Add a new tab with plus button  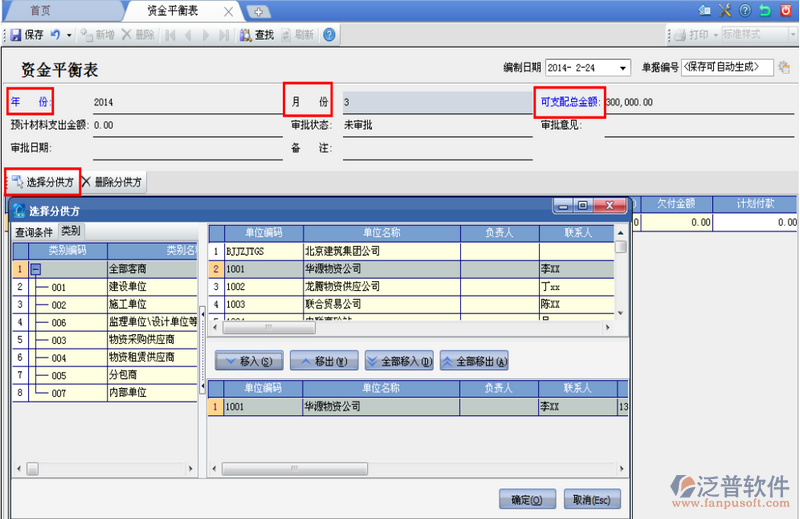(259, 12)
